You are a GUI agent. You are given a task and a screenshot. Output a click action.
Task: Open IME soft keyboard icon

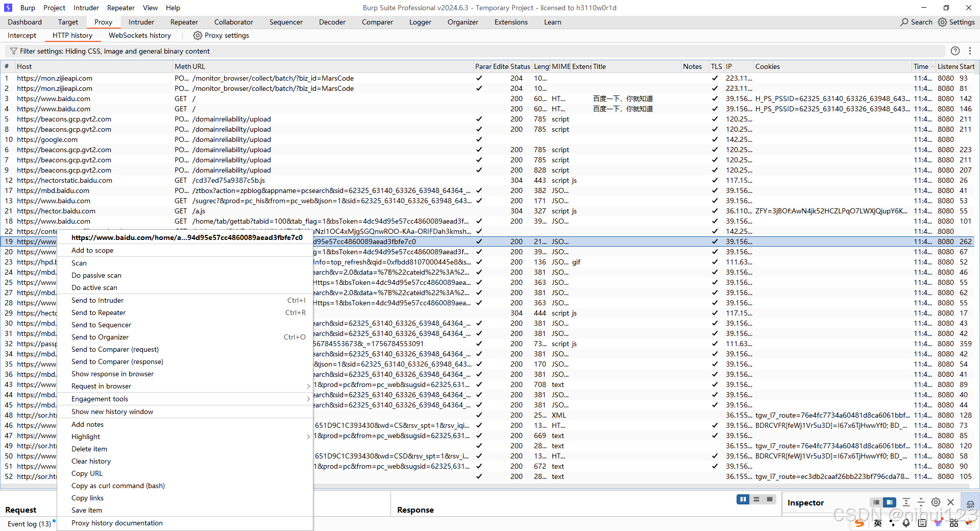coord(922,523)
